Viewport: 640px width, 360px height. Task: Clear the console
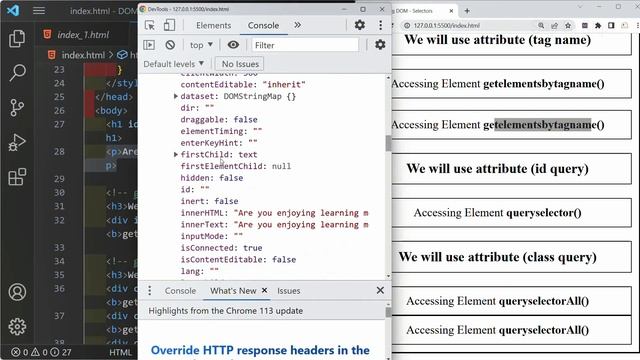(x=170, y=45)
